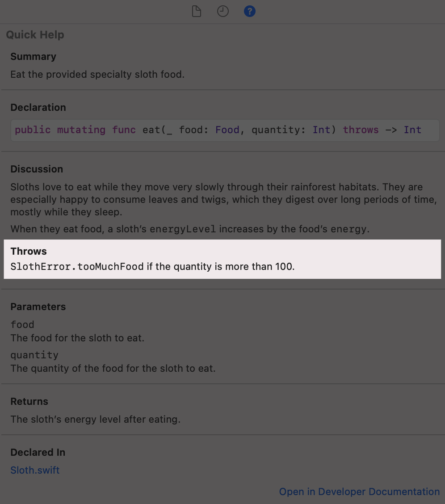This screenshot has width=445, height=504.
Task: Click the Parameters section header
Action: 38,307
